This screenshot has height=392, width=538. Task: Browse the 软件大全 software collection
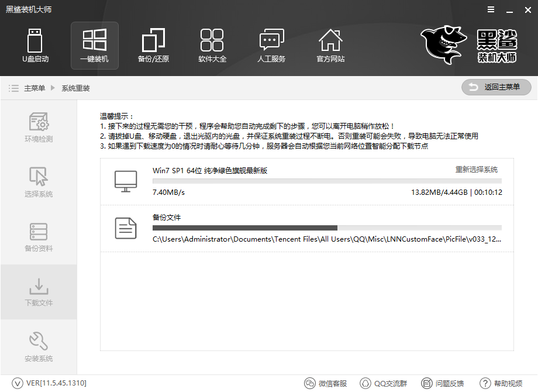212,46
